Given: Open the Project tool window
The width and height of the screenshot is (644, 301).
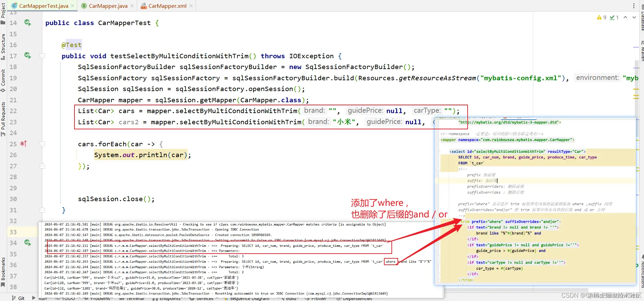Looking at the screenshot, I should (3, 13).
